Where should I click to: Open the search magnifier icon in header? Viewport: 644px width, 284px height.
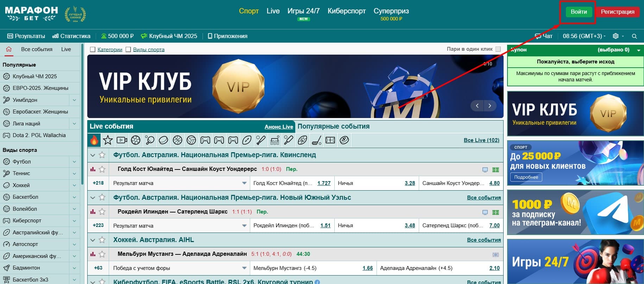click(x=634, y=36)
